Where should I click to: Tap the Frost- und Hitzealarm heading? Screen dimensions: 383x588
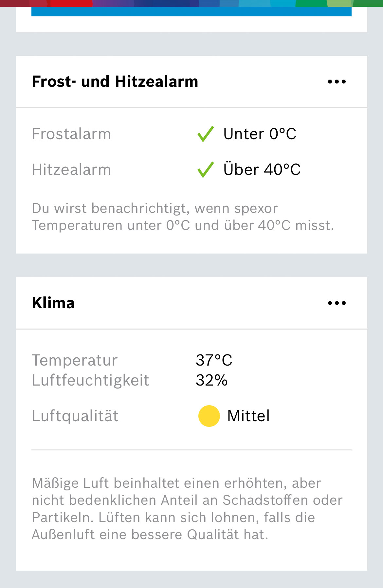(x=115, y=82)
